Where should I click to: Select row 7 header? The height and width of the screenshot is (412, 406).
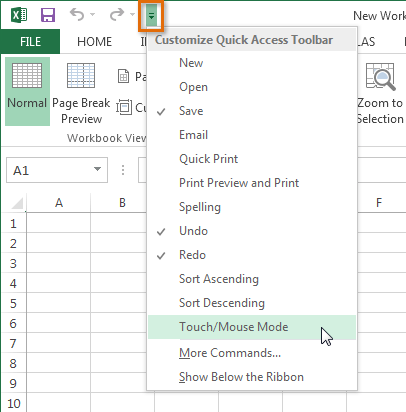(x=13, y=343)
